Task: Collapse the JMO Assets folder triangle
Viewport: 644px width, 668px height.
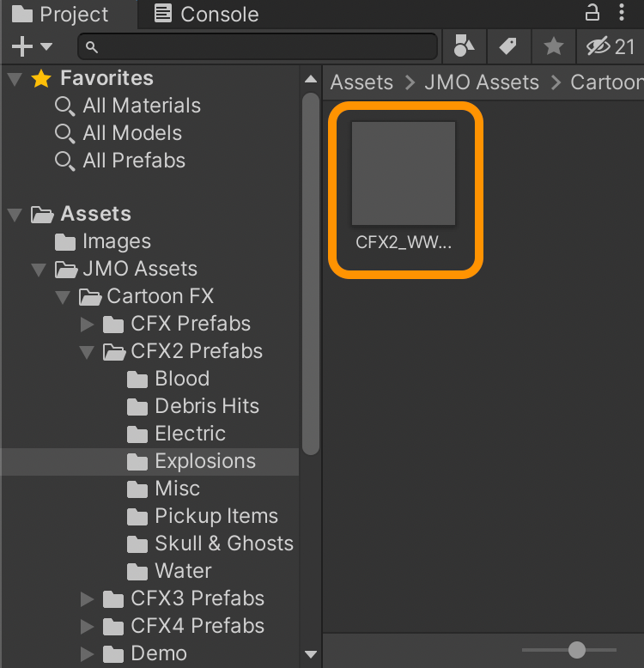Action: click(39, 270)
